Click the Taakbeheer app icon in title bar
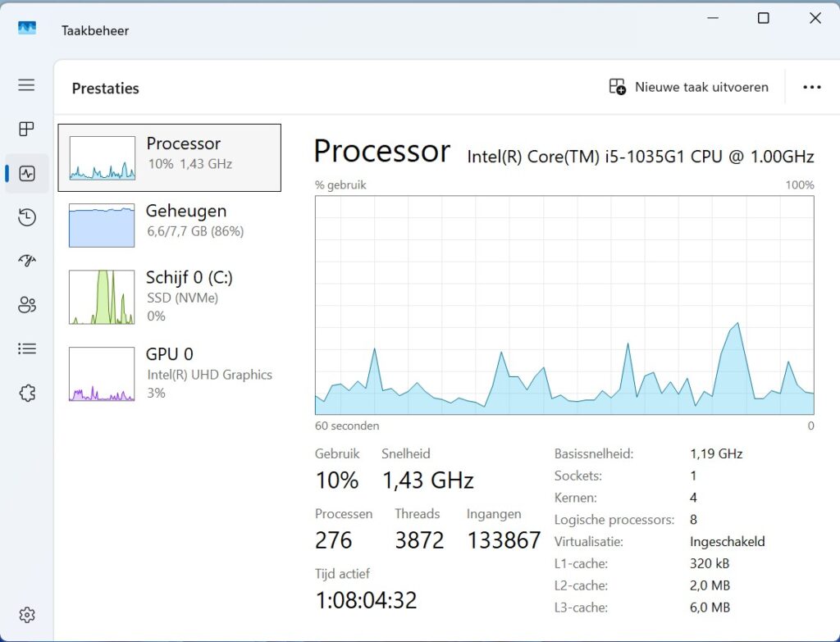Screen dimensions: 840x642 tap(27, 28)
